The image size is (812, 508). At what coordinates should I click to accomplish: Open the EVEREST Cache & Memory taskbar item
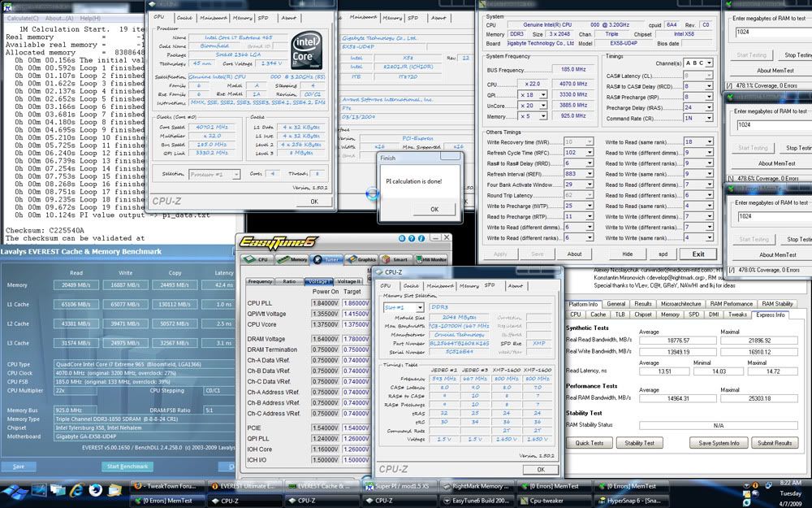point(321,486)
